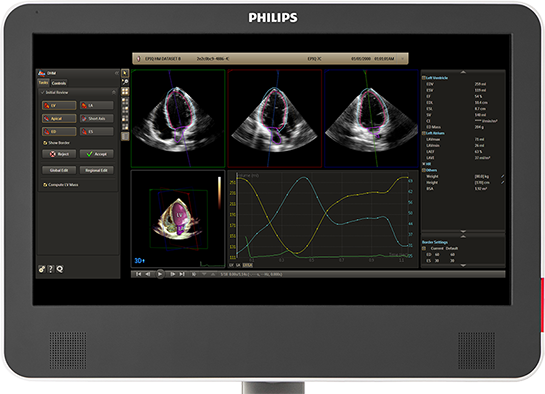
Task: Click the 3D heart model rendering
Action: coord(178,220)
